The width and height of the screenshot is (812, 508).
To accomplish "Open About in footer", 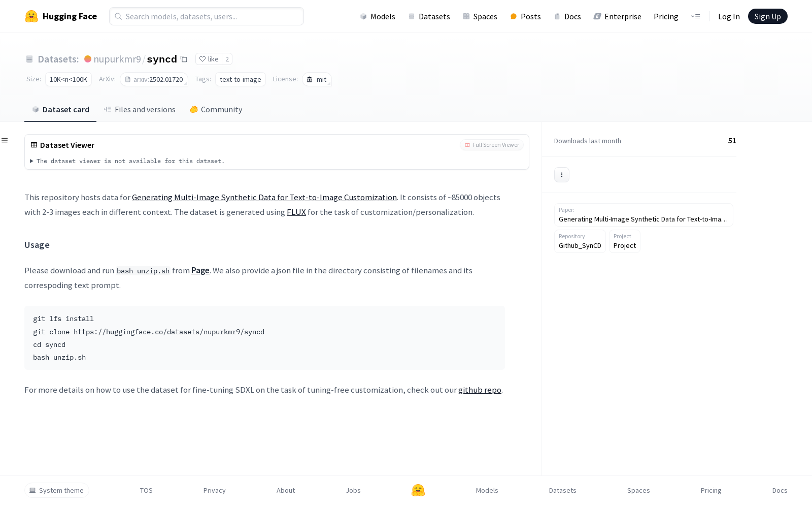I will [x=286, y=490].
